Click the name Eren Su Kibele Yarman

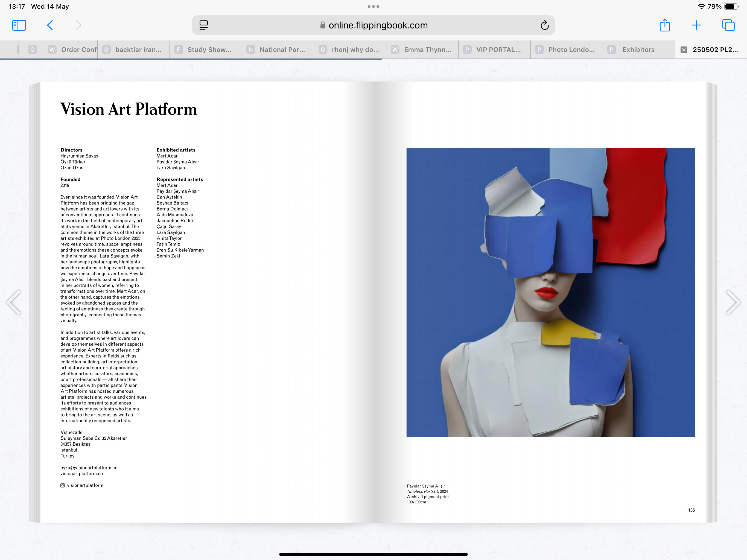pyautogui.click(x=180, y=250)
